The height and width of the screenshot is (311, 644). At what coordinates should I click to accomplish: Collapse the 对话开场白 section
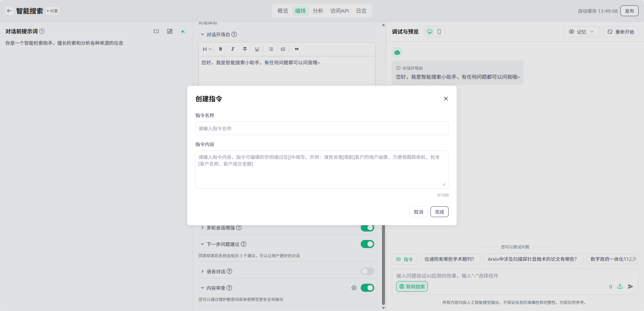pyautogui.click(x=202, y=34)
